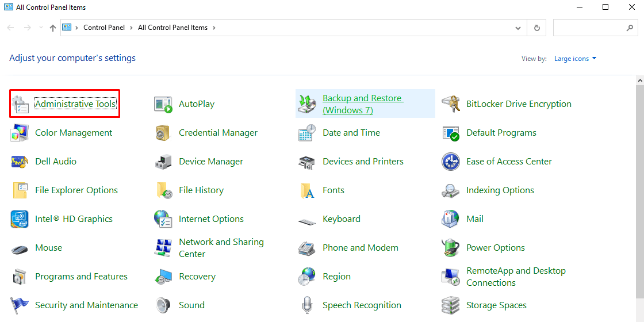Expand the chevron after All Control Panel Items
Image resolution: width=644 pixels, height=322 pixels.
tap(214, 28)
